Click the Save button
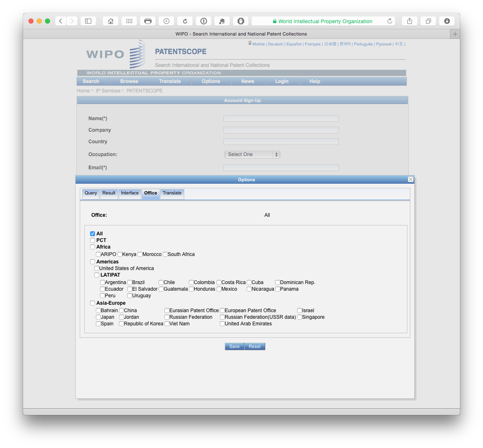The image size is (483, 448). tap(234, 346)
